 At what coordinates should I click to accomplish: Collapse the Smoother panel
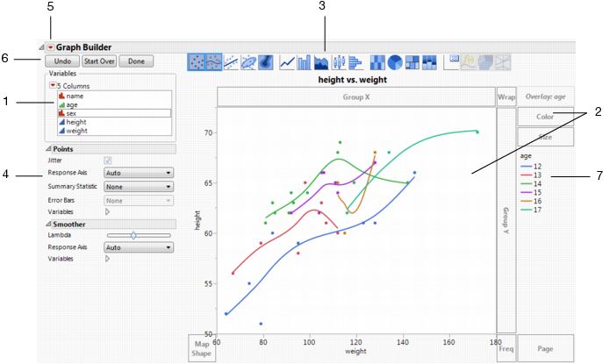point(48,224)
